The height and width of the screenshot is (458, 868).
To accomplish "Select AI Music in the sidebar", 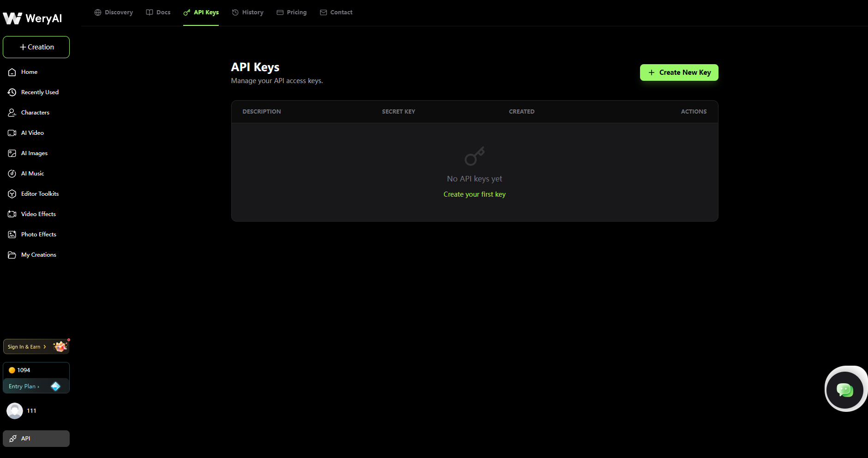I will (32, 173).
